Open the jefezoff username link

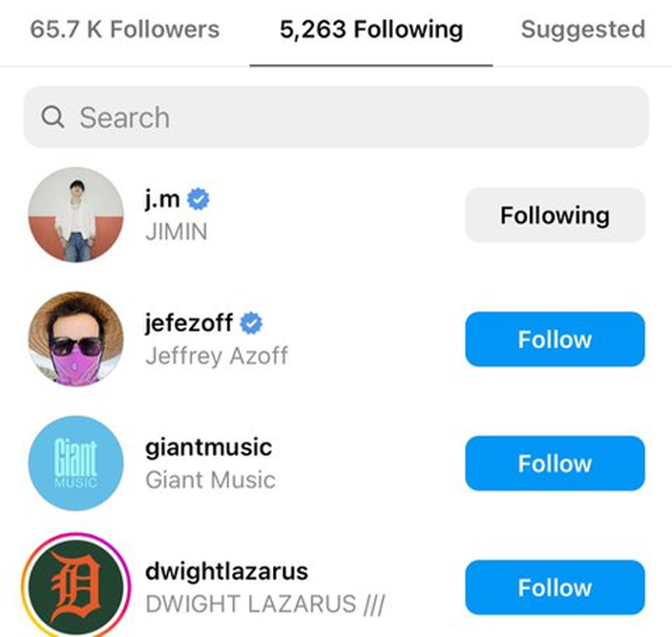189,324
